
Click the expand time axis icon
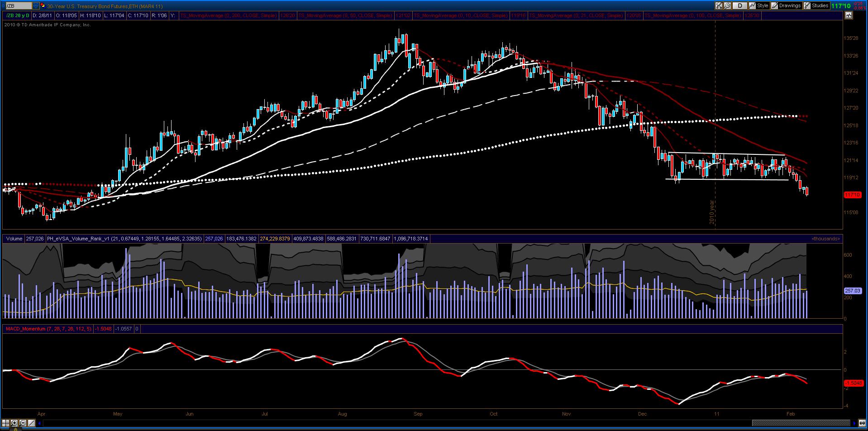tap(862, 423)
